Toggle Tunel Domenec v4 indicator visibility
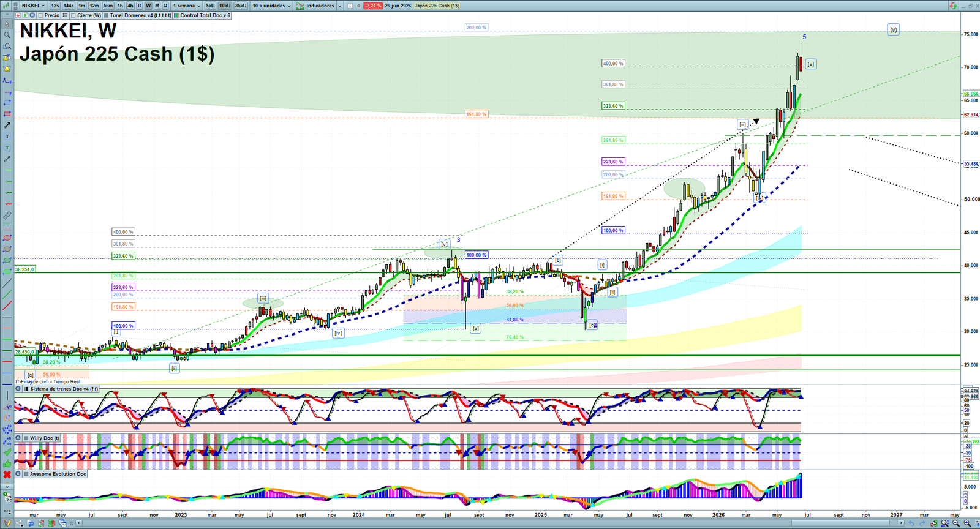Screen dimensions: 980x529 point(106,15)
